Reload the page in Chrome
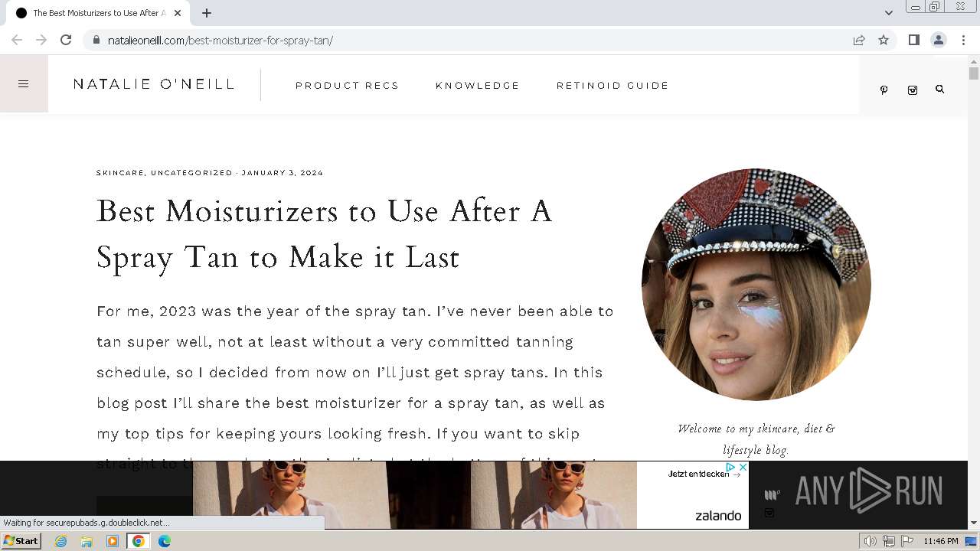This screenshot has height=551, width=980. pyautogui.click(x=66, y=40)
